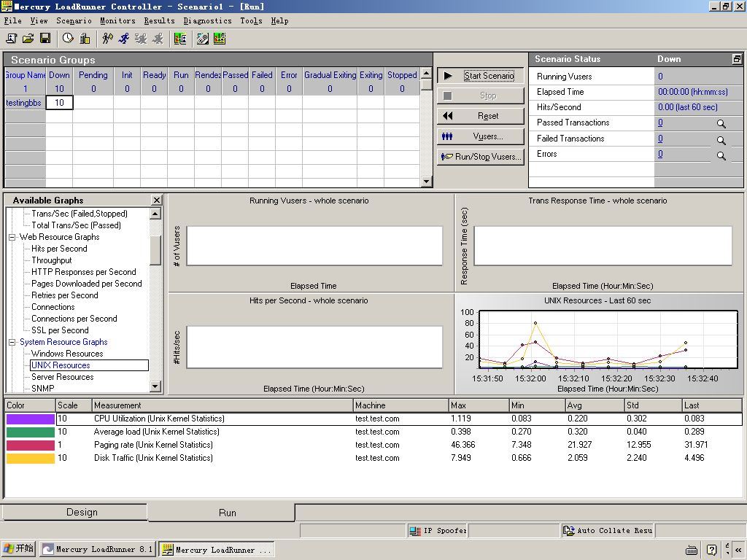
Task: Click the greyed runner icon left of the chart icon
Action: click(x=158, y=39)
